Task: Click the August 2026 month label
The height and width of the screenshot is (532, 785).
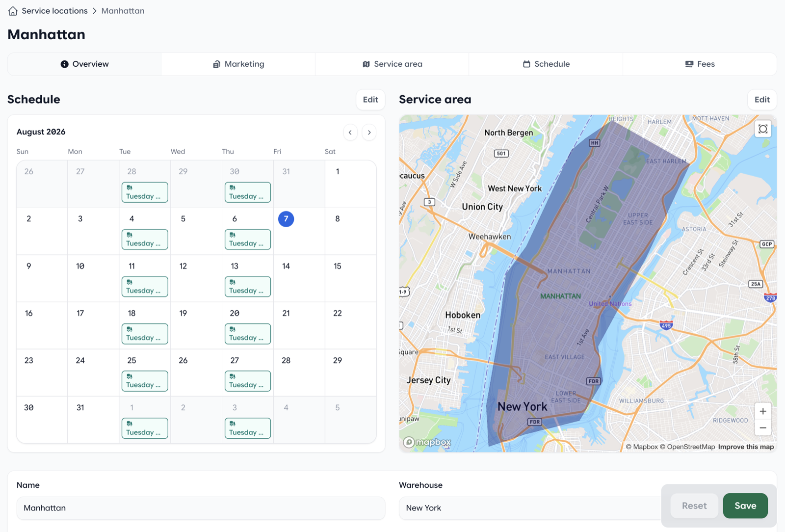Action: tap(41, 132)
